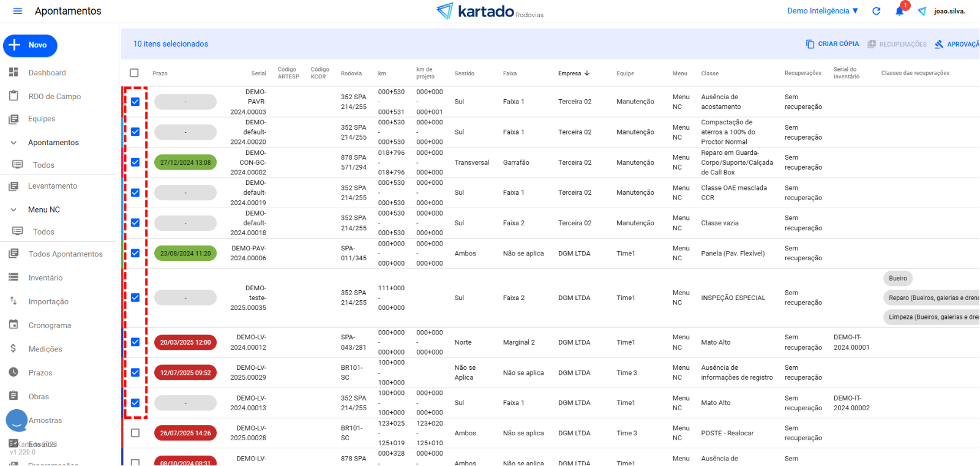This screenshot has height=466, width=980.
Task: Toggle the select-all checkbox in table header
Action: point(135,73)
